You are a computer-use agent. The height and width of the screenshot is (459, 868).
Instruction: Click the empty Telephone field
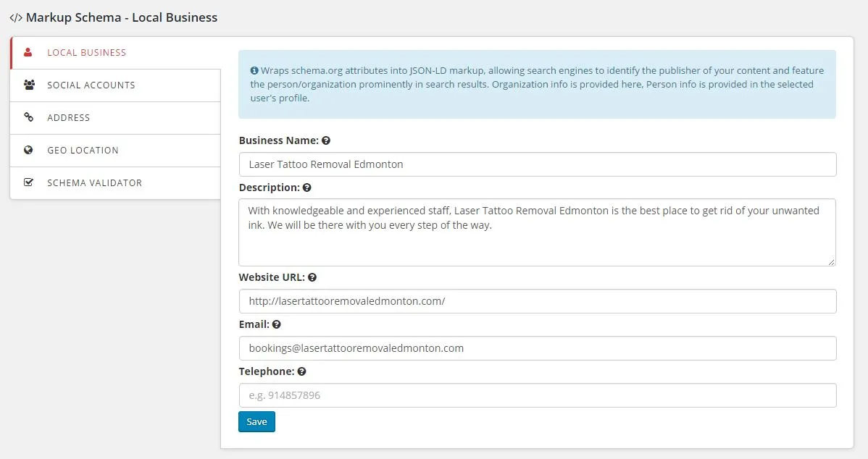[538, 395]
